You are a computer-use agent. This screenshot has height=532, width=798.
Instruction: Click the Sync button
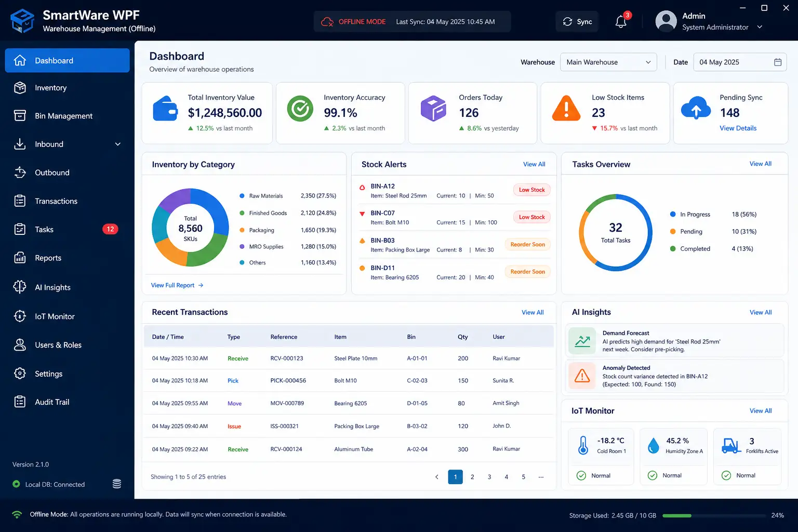577,21
